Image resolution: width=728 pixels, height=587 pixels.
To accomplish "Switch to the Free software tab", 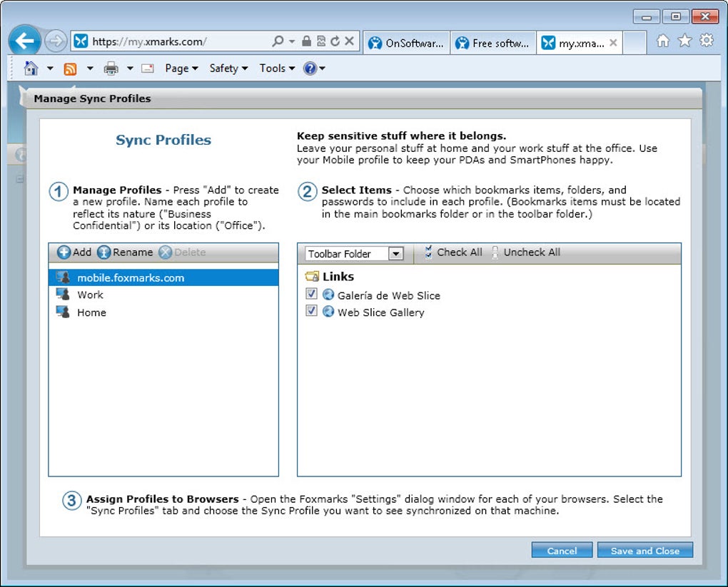I will point(493,44).
